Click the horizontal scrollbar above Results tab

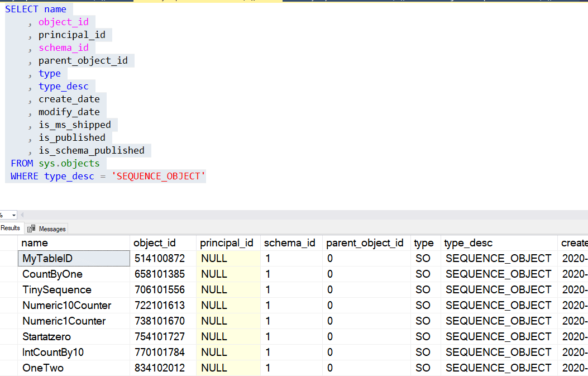point(307,215)
